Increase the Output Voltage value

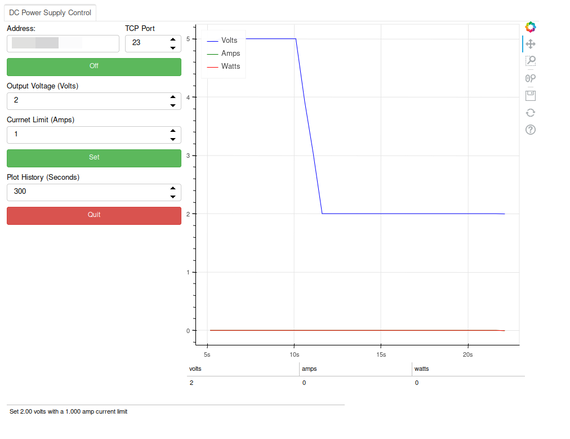(173, 97)
